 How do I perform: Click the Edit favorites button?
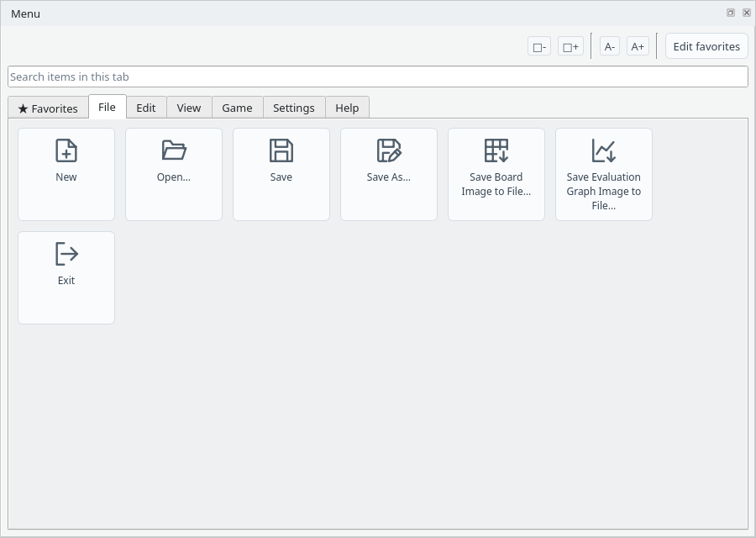point(706,46)
